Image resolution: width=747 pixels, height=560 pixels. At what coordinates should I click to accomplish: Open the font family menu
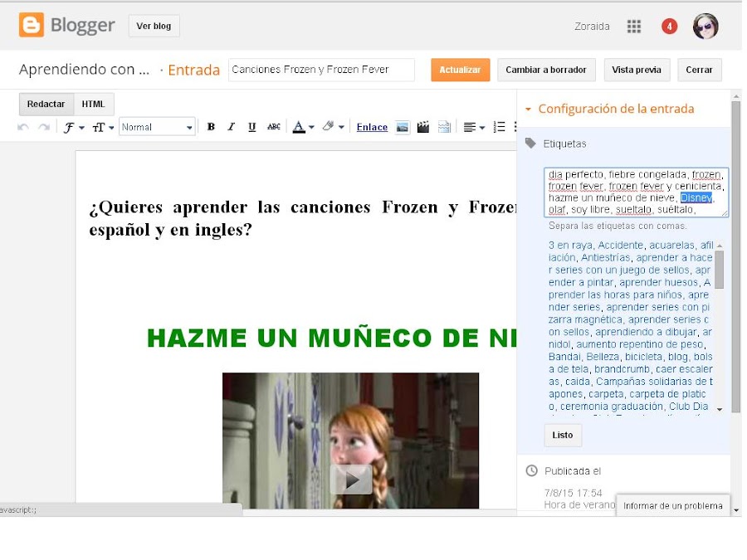[x=74, y=127]
